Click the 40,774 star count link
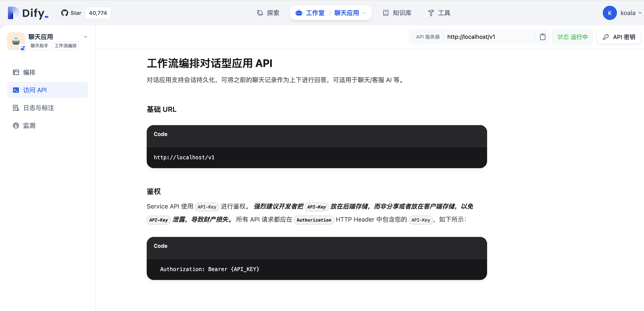 [x=98, y=13]
